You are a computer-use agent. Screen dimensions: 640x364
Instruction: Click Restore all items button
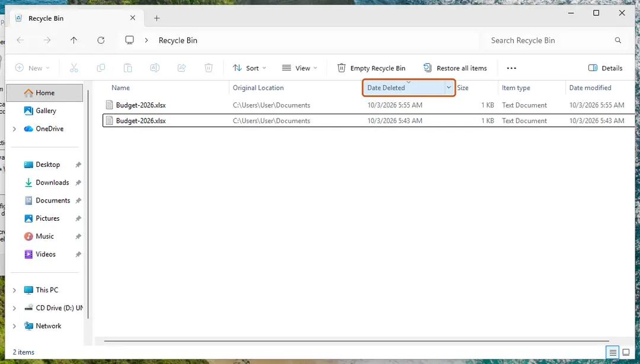click(455, 68)
